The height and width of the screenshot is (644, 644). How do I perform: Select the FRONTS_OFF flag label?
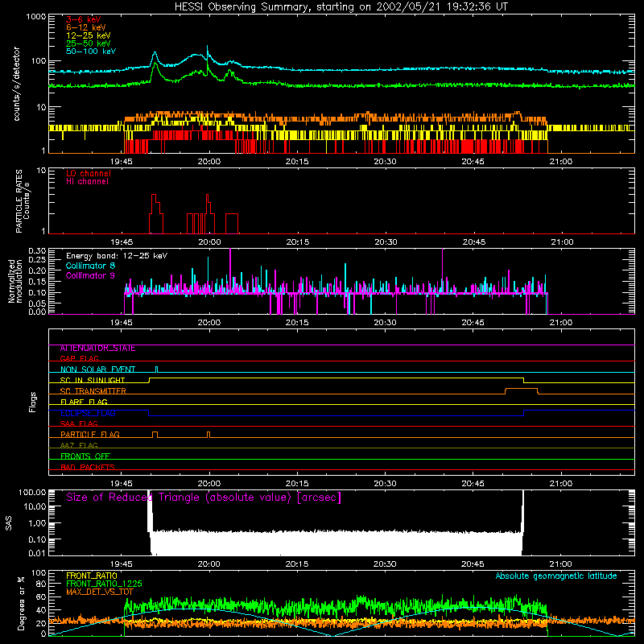pyautogui.click(x=85, y=456)
